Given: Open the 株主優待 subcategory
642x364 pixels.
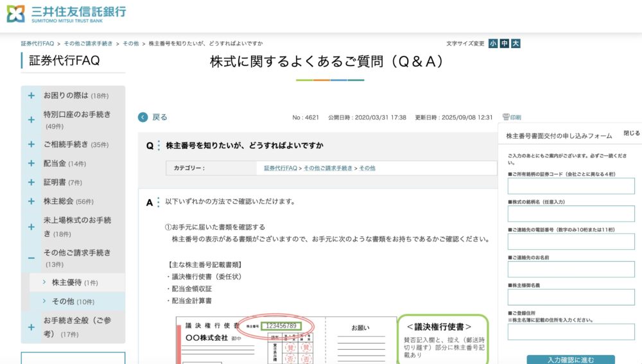Looking at the screenshot, I should 65,282.
